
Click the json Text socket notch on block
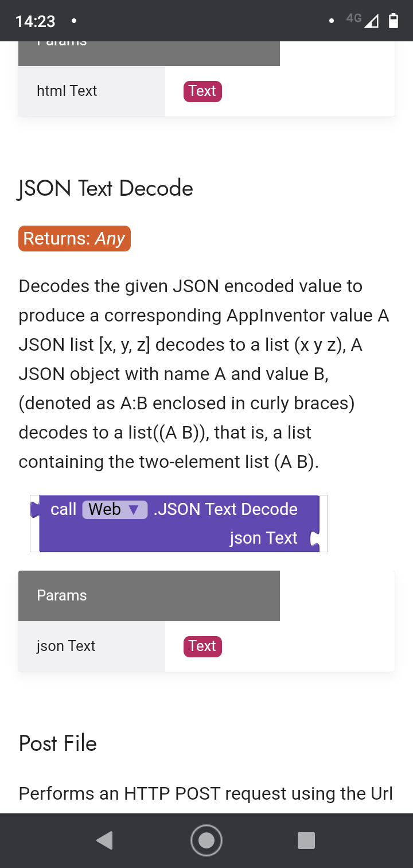(x=314, y=538)
